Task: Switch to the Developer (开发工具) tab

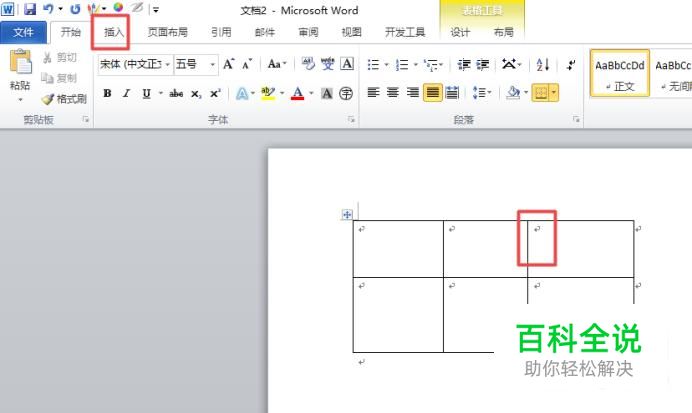Action: tap(405, 32)
